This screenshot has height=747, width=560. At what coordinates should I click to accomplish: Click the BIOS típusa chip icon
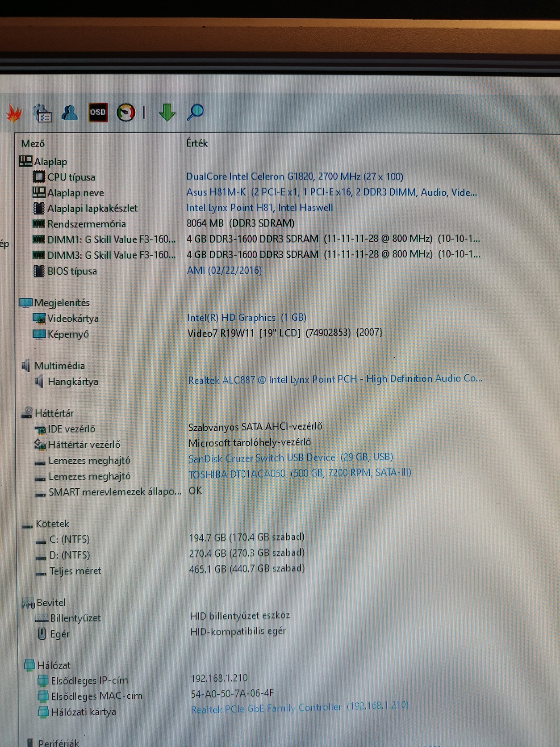click(x=39, y=271)
